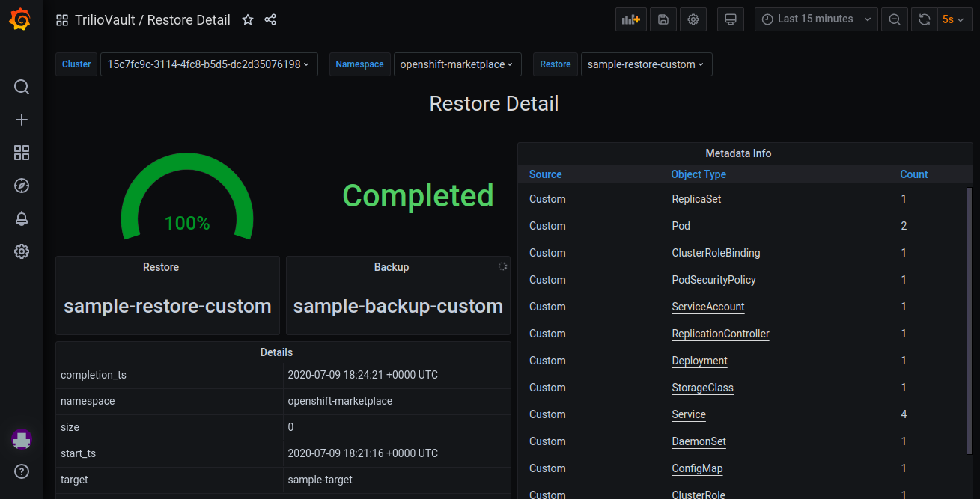Click the sample-restore-custom panel value
The width and height of the screenshot is (980, 499).
click(167, 306)
